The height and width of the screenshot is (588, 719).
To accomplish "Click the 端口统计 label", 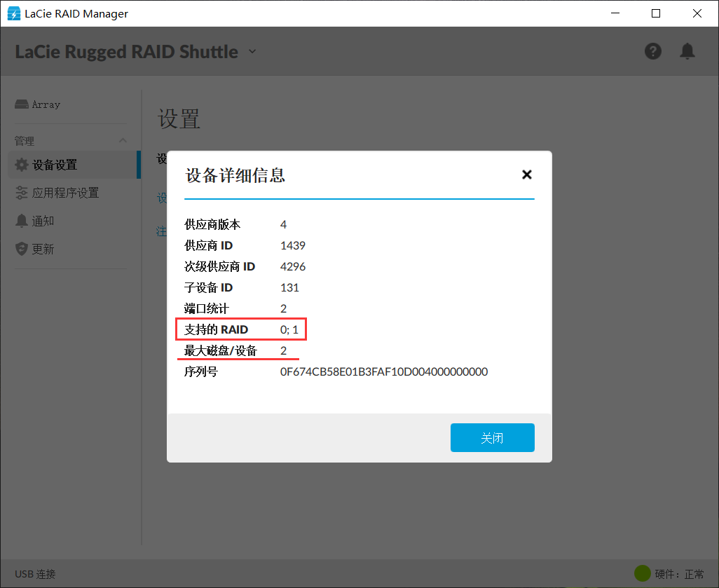I will [x=206, y=308].
